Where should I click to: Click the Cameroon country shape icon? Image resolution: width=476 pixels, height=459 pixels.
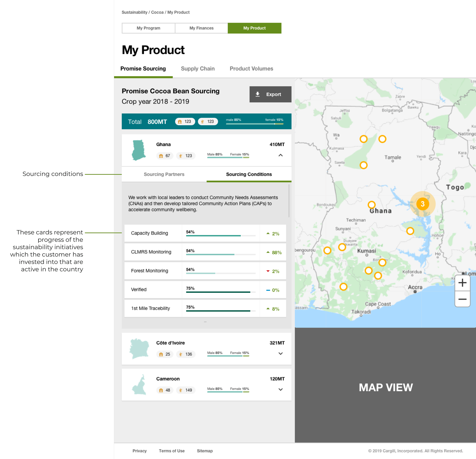point(139,385)
